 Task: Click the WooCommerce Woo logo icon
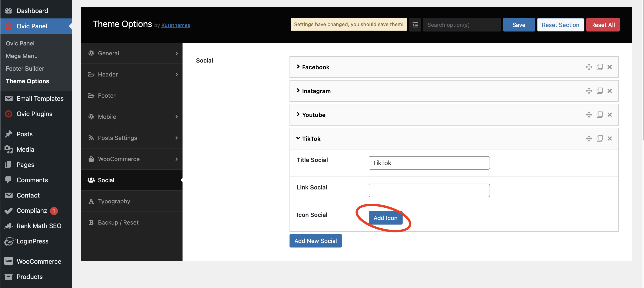pos(9,261)
